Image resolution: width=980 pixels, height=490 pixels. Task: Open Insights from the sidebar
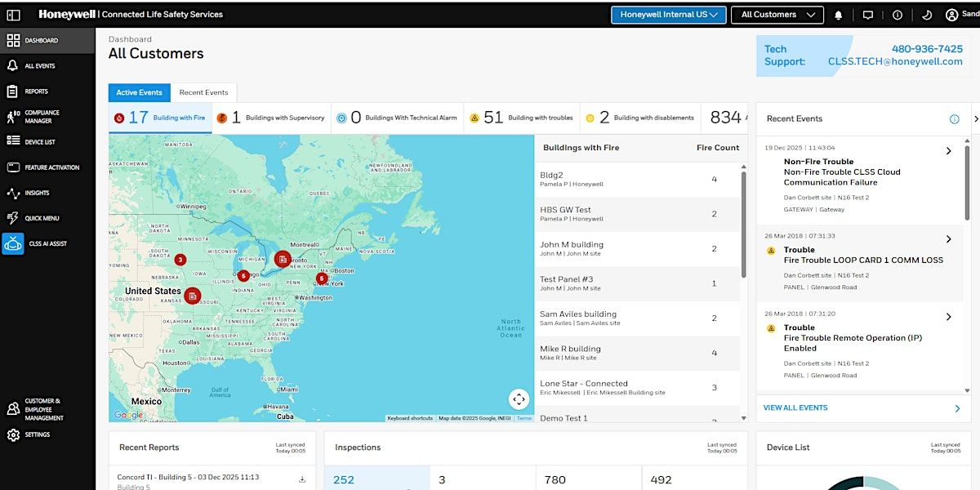pyautogui.click(x=13, y=193)
